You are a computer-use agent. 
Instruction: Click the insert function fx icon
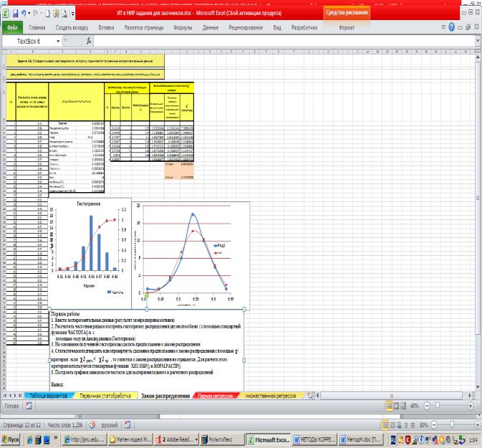tap(89, 42)
